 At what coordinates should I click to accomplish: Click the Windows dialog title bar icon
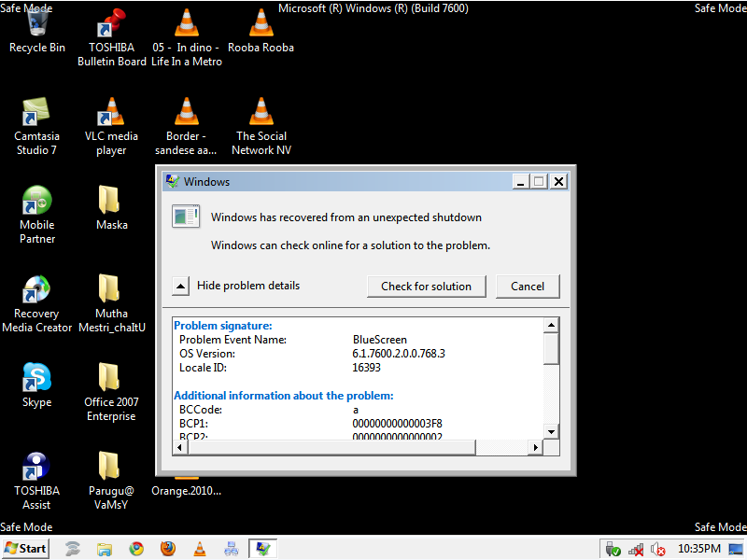(172, 181)
